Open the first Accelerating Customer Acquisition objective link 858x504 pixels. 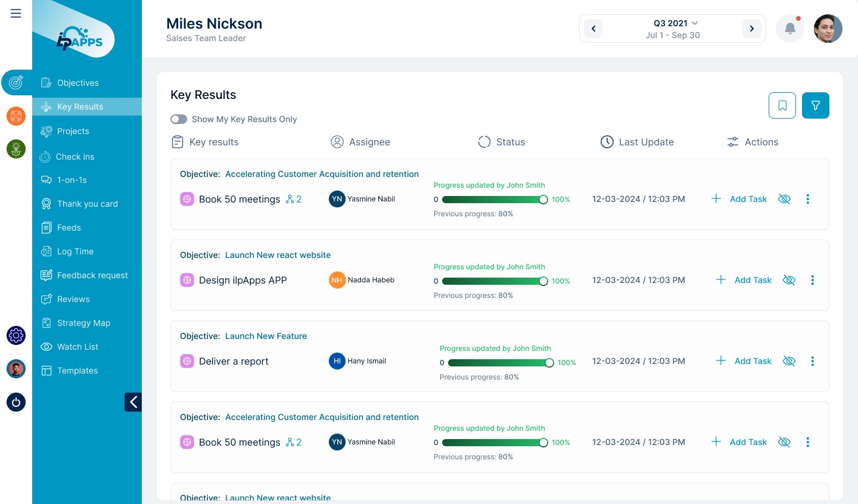pyautogui.click(x=322, y=174)
